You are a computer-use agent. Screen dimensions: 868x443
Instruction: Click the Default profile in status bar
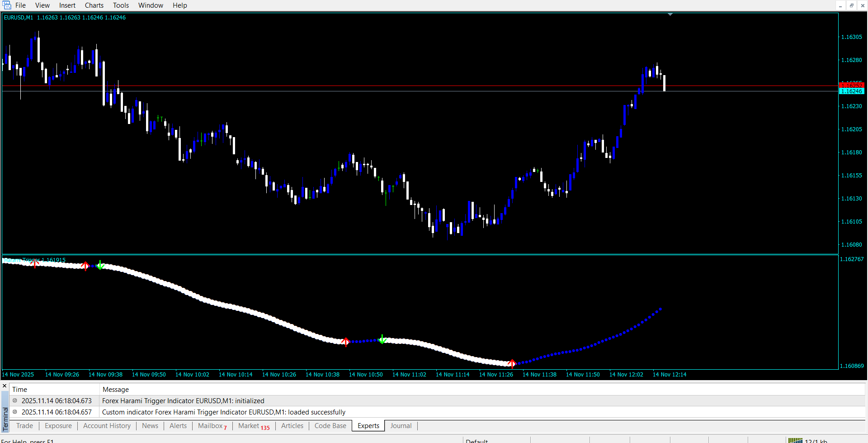[x=476, y=441]
